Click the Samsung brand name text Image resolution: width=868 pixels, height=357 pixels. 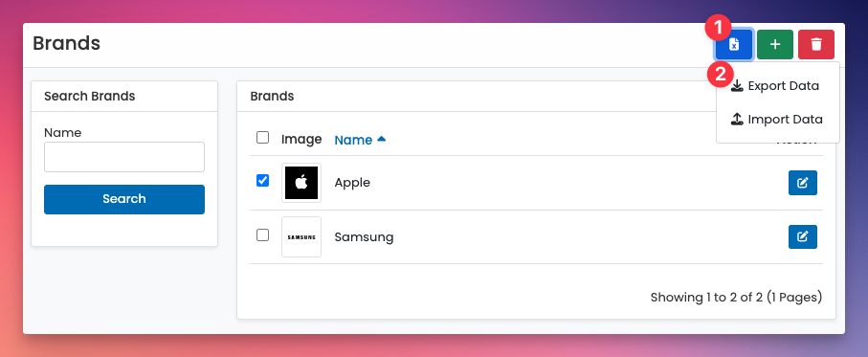click(364, 237)
